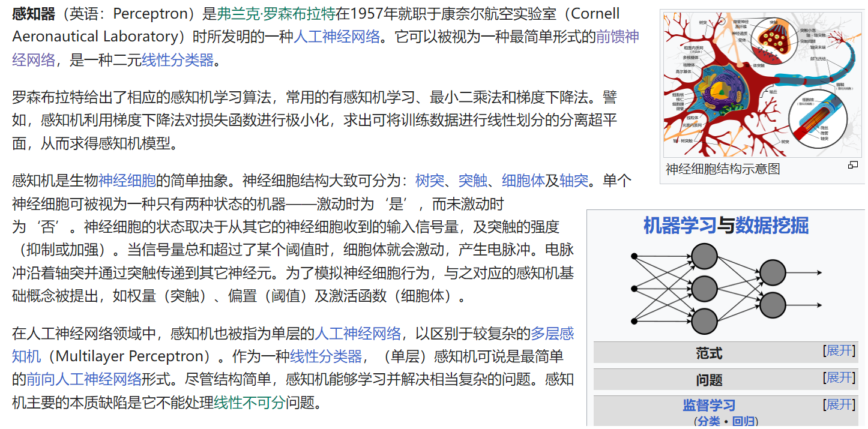Click the green 线性不可分 link
The width and height of the screenshot is (868, 429).
250,402
